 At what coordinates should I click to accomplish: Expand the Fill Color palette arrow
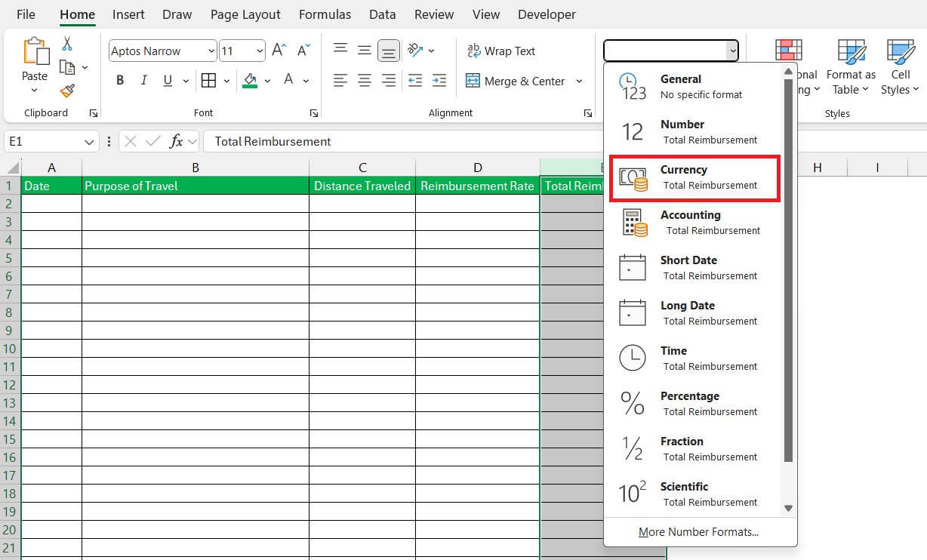[267, 81]
